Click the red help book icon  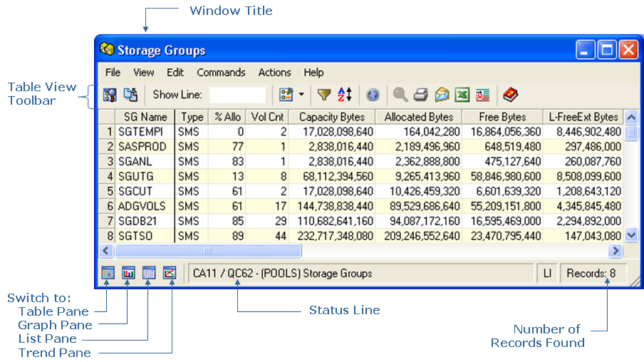509,95
